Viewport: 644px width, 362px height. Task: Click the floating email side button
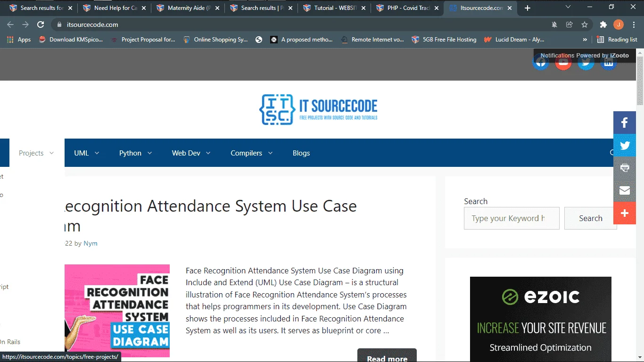tap(625, 190)
